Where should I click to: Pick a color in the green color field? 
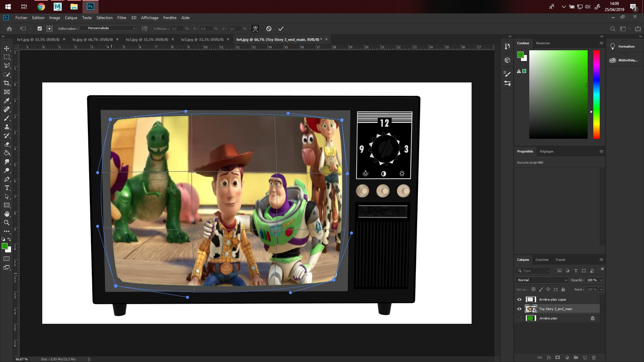coord(558,95)
